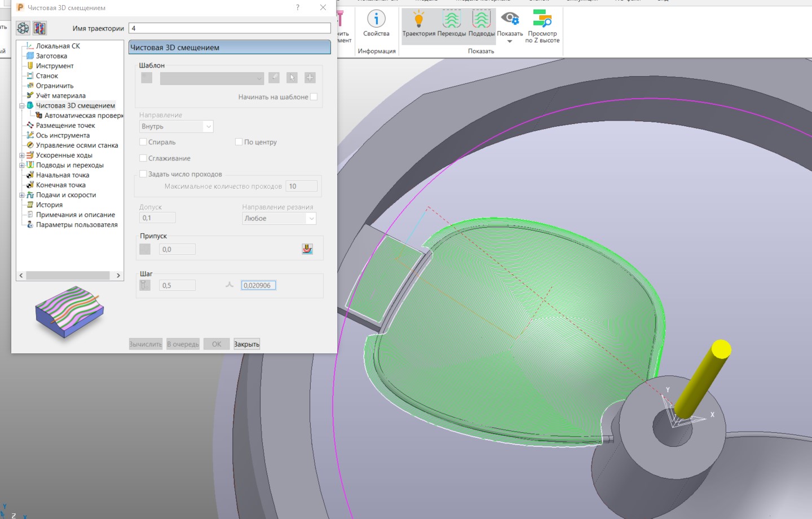812x519 pixels.
Task: Select Станок in the tree
Action: pyautogui.click(x=47, y=76)
